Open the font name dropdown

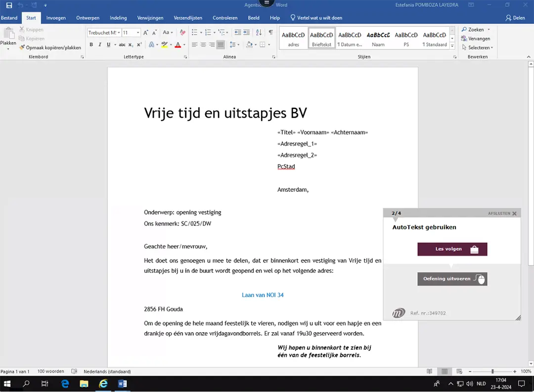tap(119, 33)
